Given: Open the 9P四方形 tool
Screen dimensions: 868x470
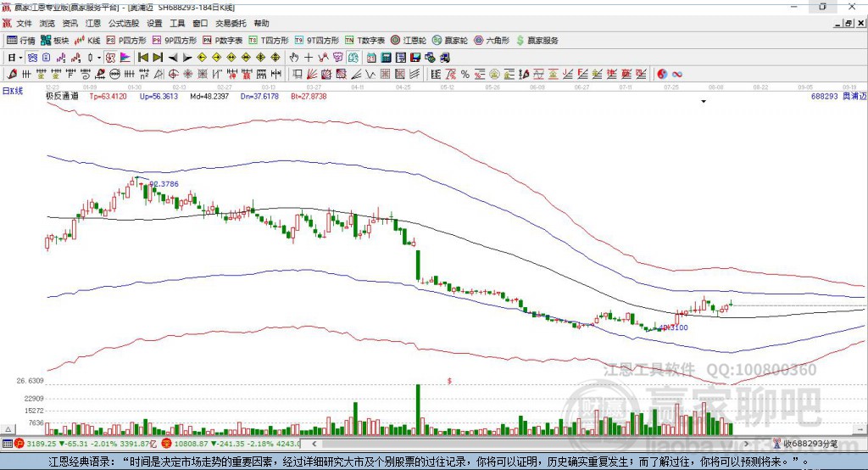Looking at the screenshot, I should tap(175, 41).
